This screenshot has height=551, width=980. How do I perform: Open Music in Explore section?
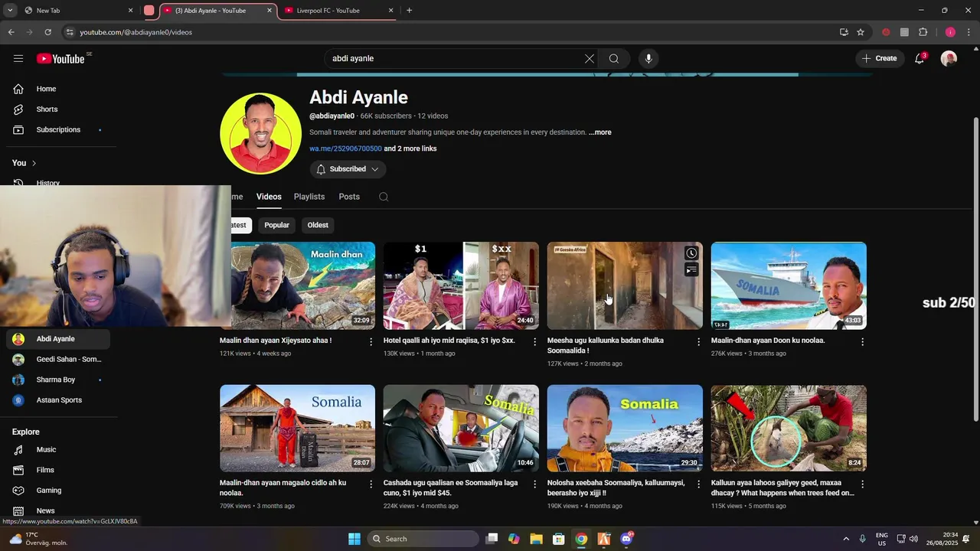tap(58, 450)
